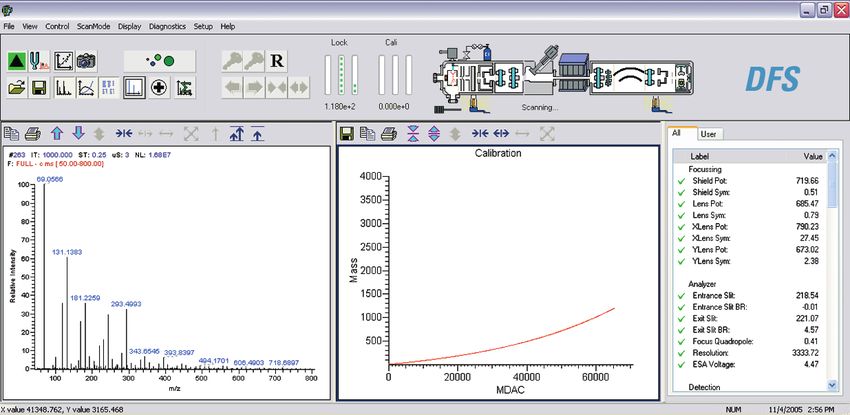Screen dimensions: 850x415
Task: Print spectrum with spectrum pane printer icon
Action: 33,133
